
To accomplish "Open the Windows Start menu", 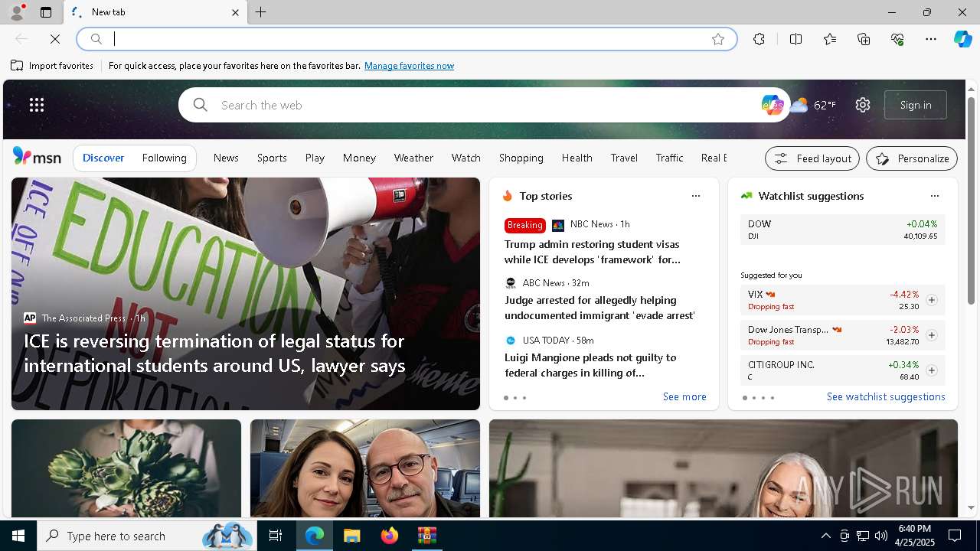I will pos(18,536).
